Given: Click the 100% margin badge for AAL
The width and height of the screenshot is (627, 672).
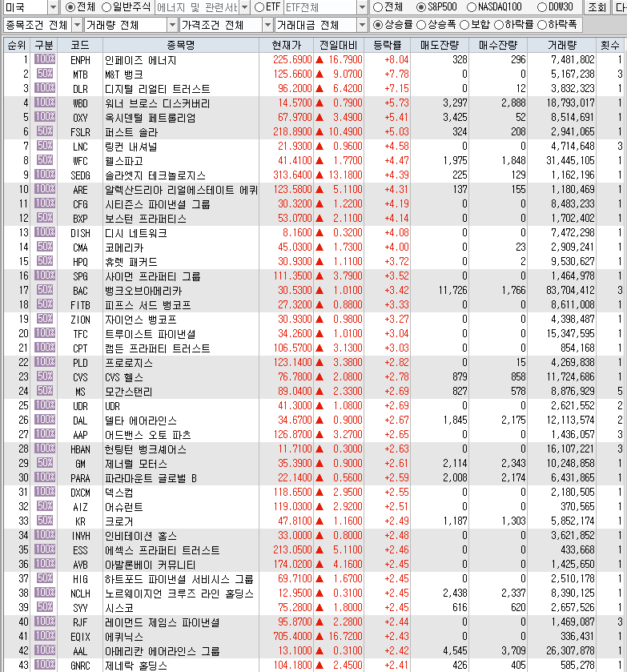Looking at the screenshot, I should 45,650.
